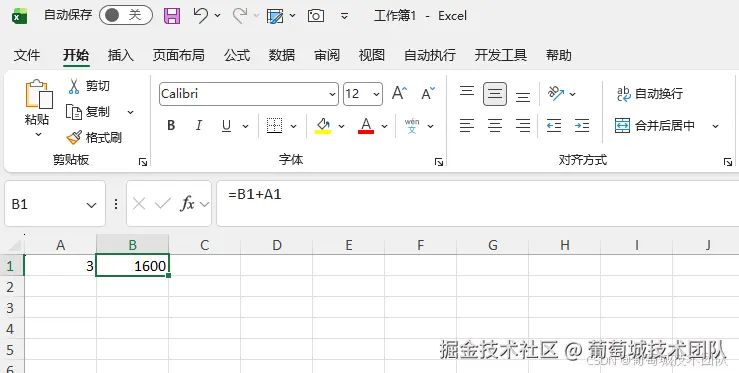Image resolution: width=739 pixels, height=373 pixels.
Task: Decrease indent
Action: pos(554,125)
